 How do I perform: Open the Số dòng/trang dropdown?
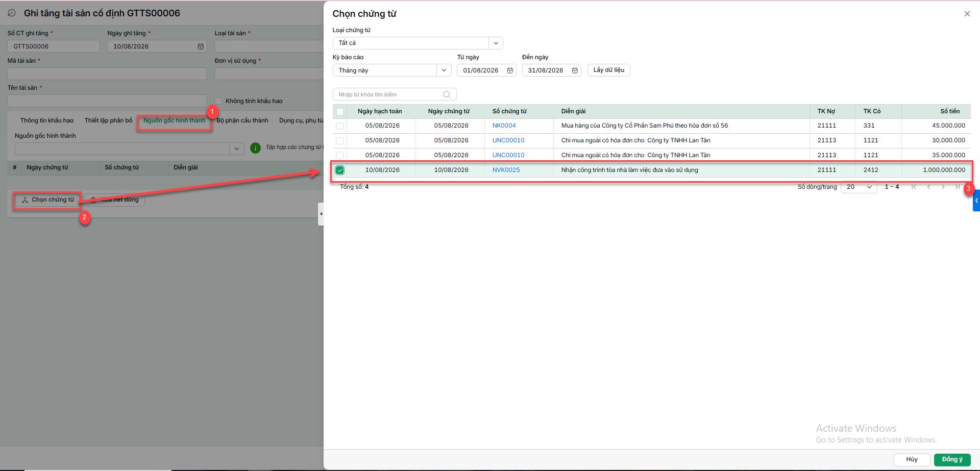pos(859,187)
